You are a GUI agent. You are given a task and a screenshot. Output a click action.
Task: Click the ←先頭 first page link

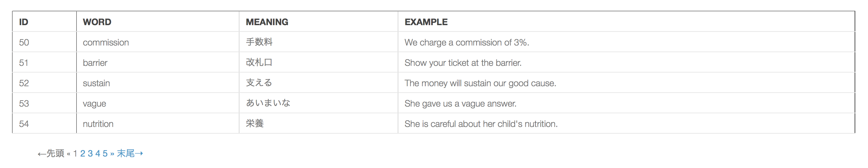51,154
